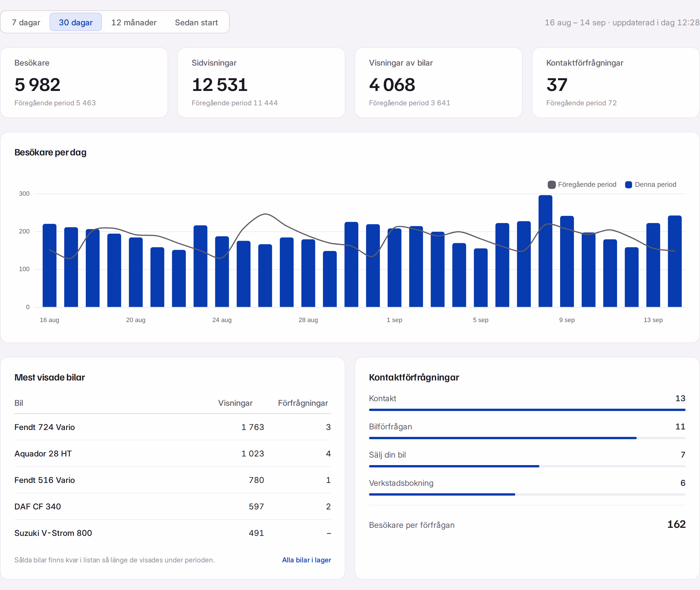Click the Kontakt request label

(x=382, y=398)
